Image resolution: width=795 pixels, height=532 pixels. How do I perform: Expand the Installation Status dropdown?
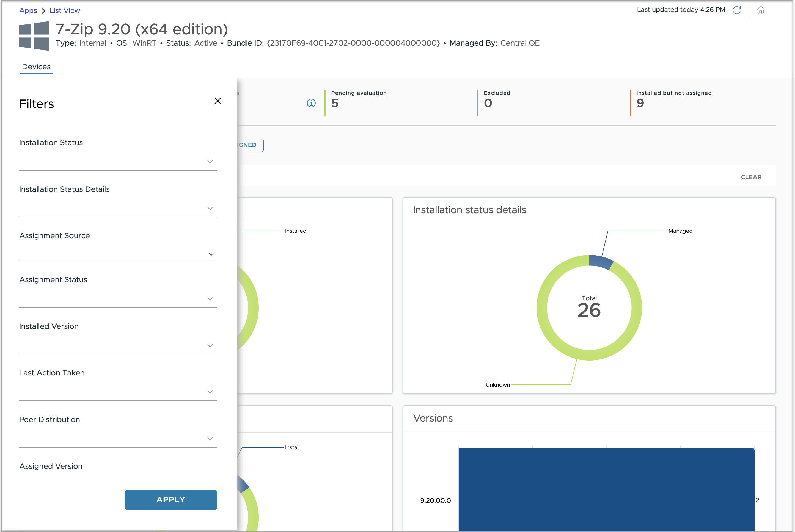click(x=118, y=162)
